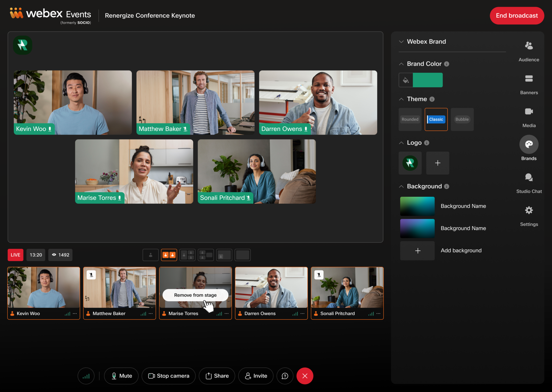Invite someone to the broadcast
This screenshot has width=552, height=392.
(256, 376)
